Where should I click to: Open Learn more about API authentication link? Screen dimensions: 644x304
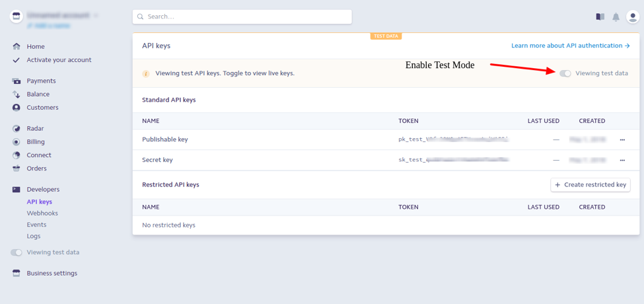click(x=570, y=46)
